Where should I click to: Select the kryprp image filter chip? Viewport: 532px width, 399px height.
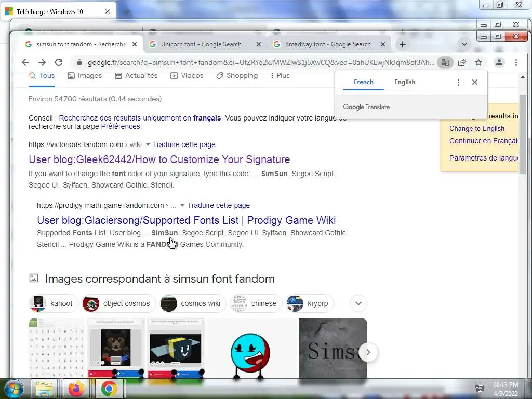(x=310, y=303)
